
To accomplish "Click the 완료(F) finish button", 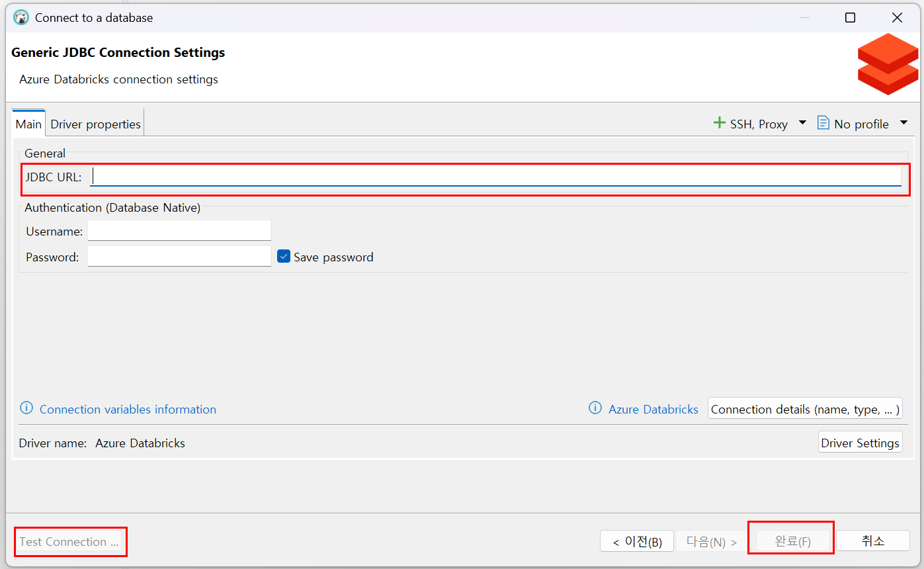I will click(x=792, y=541).
